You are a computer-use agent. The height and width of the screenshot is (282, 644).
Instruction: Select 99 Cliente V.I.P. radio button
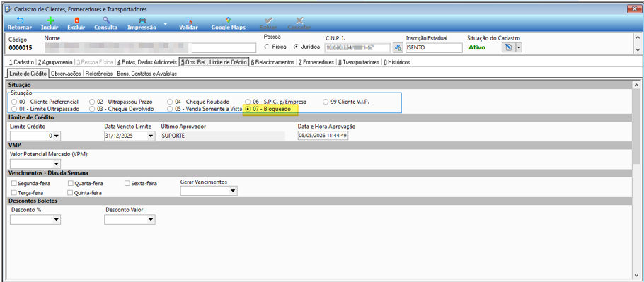pos(326,102)
